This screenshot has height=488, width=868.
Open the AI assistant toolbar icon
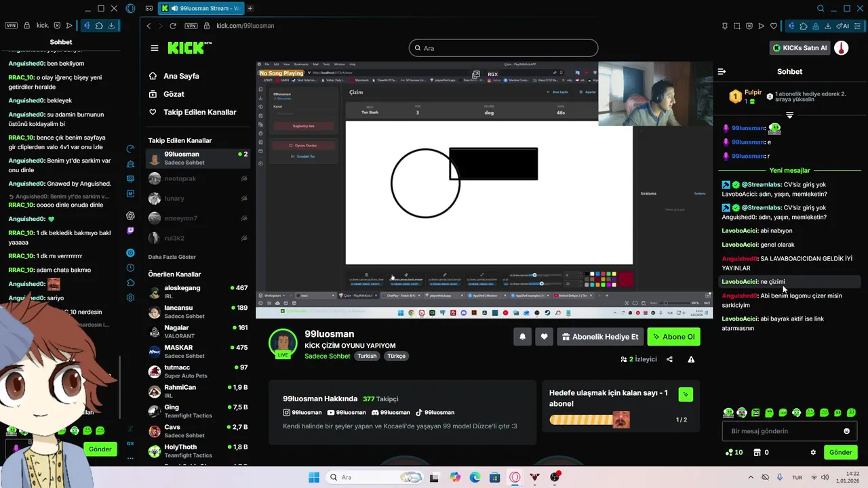pyautogui.click(x=842, y=26)
